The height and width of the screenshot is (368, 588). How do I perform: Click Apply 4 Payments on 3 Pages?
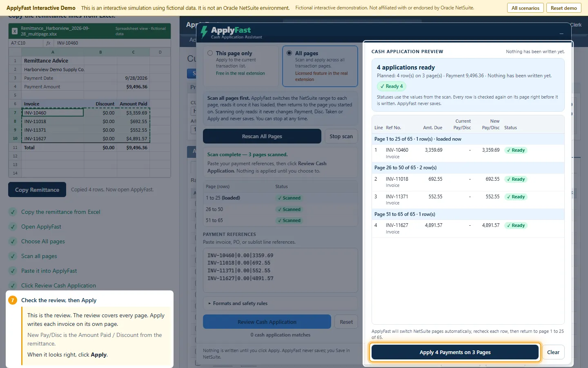[x=455, y=352]
